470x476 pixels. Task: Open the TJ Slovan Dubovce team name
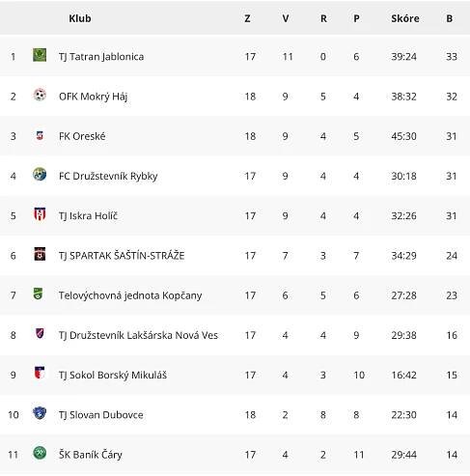coord(101,415)
